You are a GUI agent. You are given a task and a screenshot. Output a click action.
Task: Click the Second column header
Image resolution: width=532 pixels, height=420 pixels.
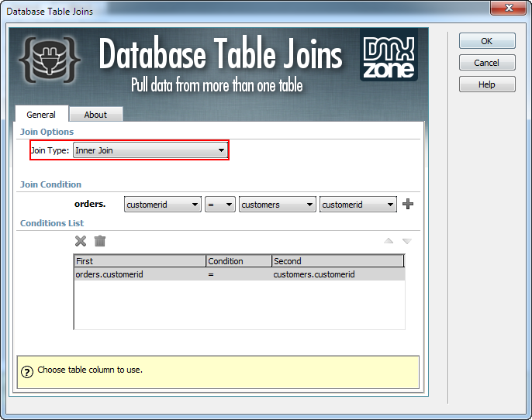tap(338, 261)
